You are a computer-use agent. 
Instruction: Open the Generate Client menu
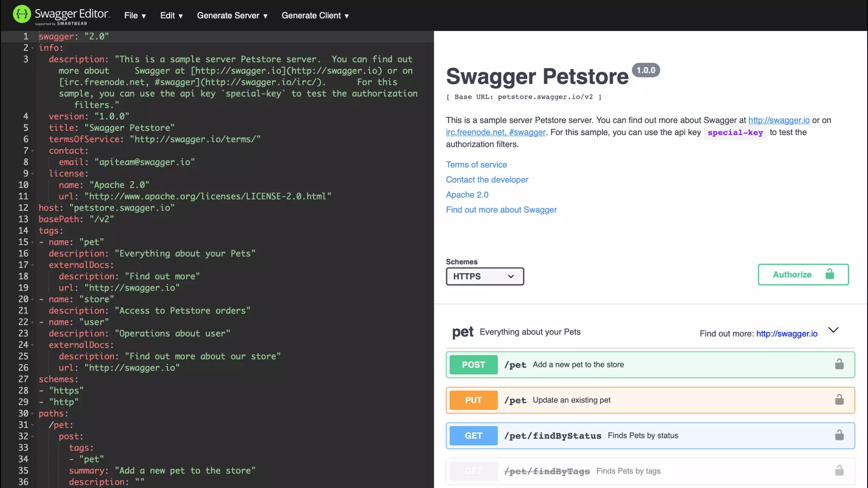pyautogui.click(x=315, y=16)
